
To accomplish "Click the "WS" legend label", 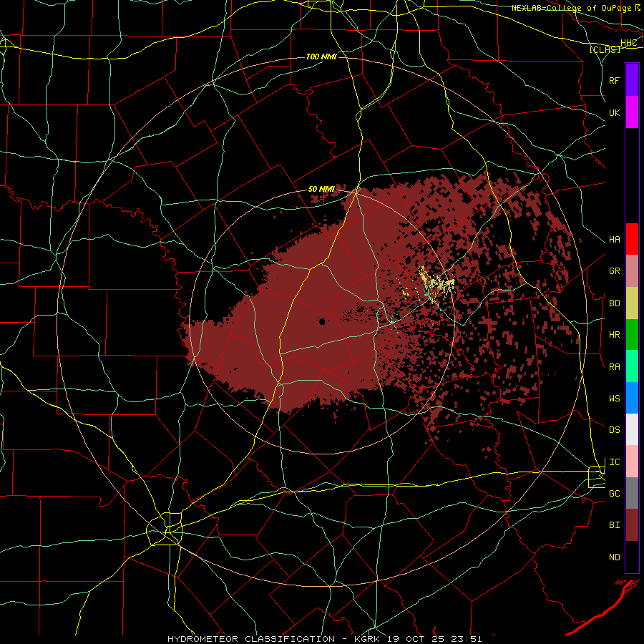I will [x=614, y=399].
